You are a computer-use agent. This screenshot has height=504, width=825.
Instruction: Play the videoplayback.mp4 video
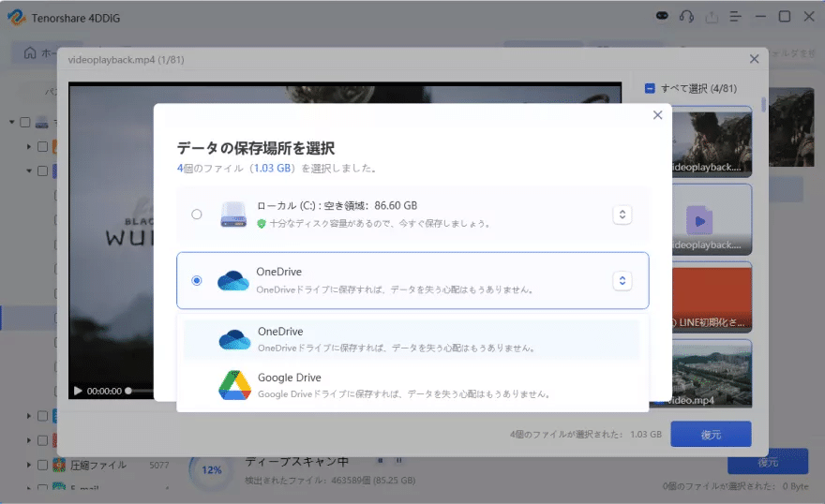pos(78,391)
